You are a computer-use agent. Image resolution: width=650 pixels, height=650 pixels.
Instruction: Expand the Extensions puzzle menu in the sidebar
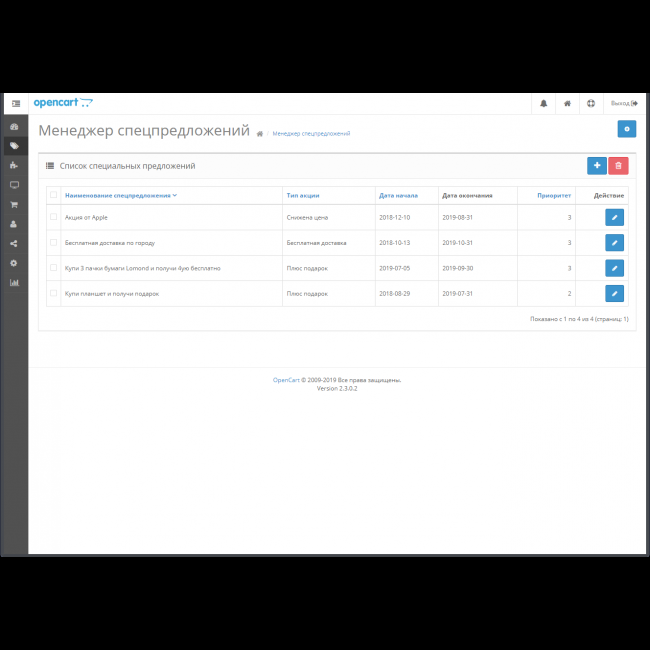point(14,165)
